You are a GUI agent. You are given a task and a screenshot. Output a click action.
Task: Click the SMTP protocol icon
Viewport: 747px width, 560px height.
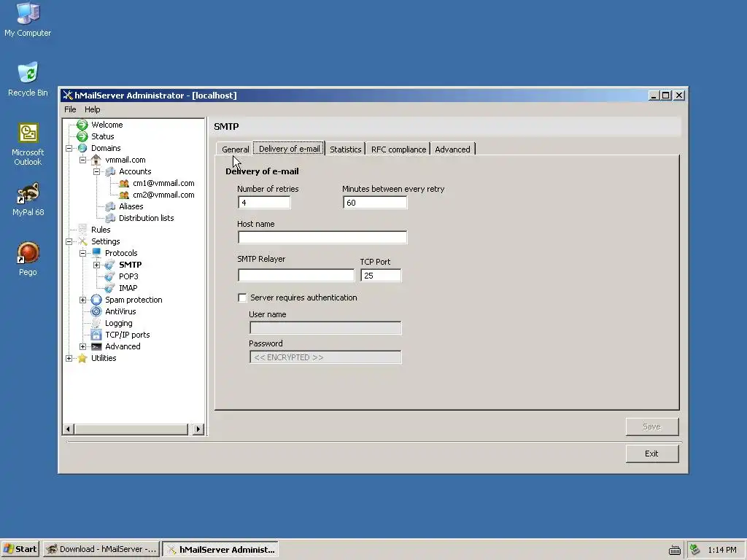[110, 265]
